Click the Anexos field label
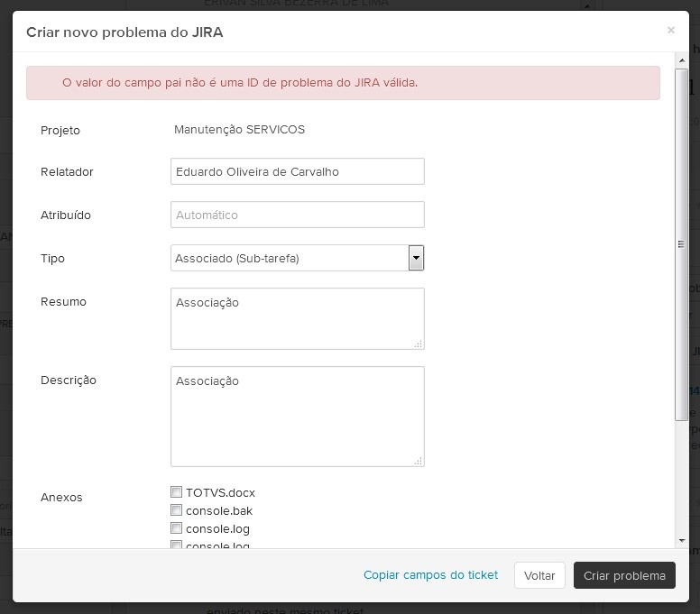700x614 pixels. point(61,497)
